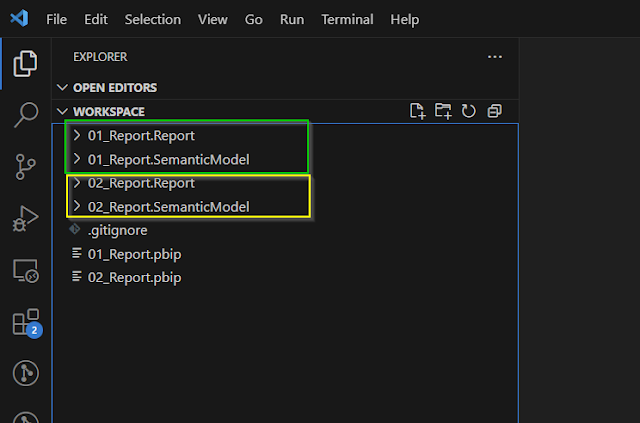The image size is (640, 423).
Task: Open the Search view icon
Action: [x=26, y=115]
